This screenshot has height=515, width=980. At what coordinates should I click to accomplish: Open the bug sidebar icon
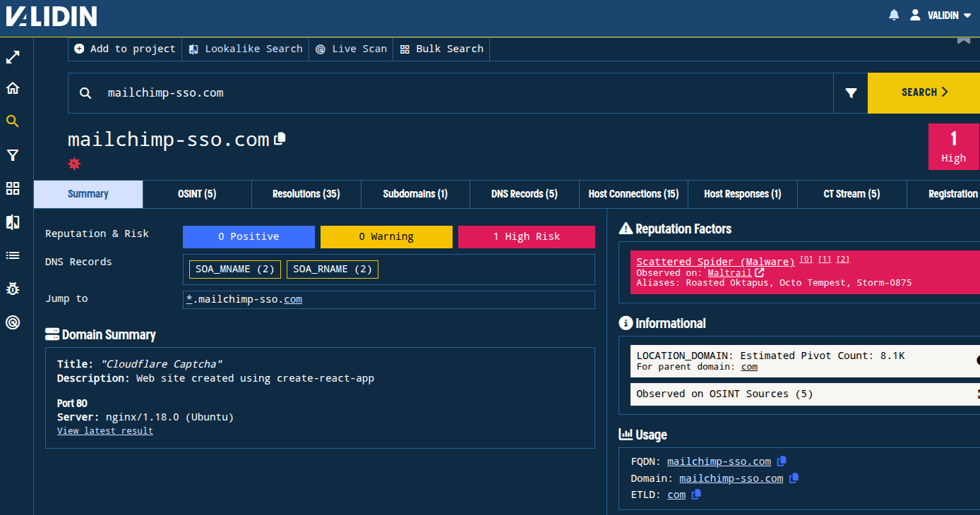pyautogui.click(x=13, y=289)
